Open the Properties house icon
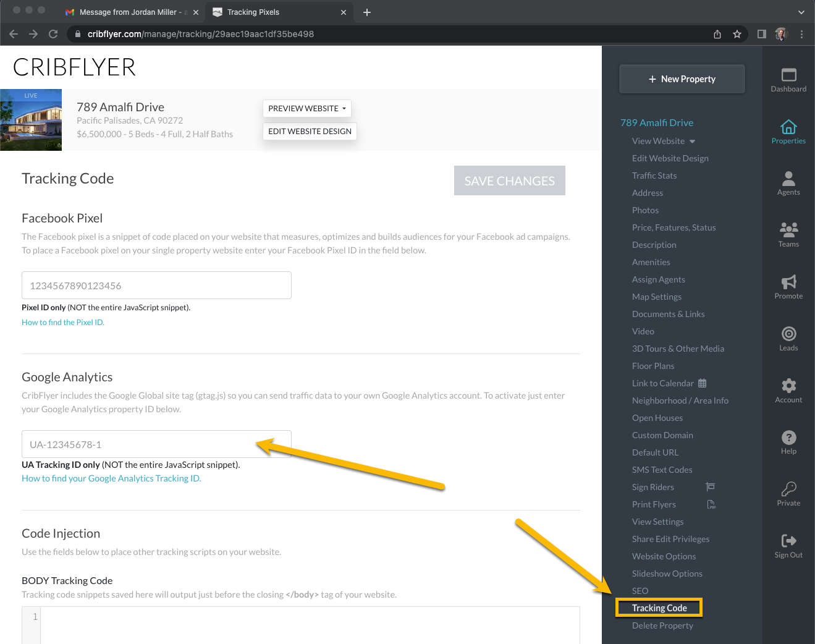The image size is (815, 644). click(788, 127)
